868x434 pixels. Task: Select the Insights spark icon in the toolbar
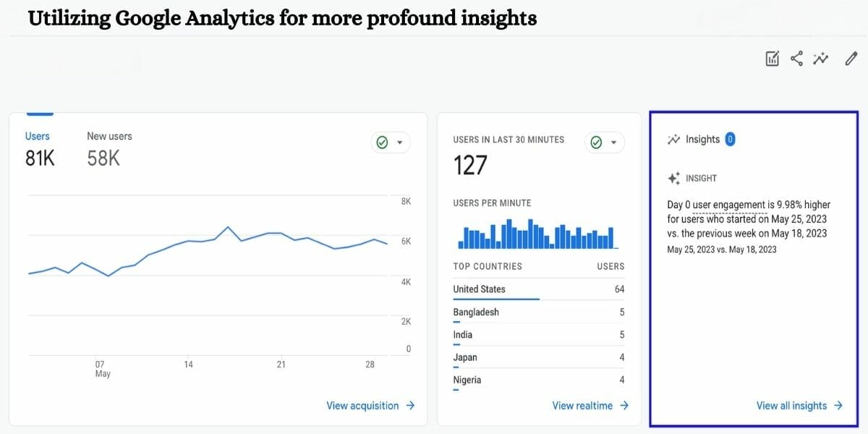(x=820, y=59)
